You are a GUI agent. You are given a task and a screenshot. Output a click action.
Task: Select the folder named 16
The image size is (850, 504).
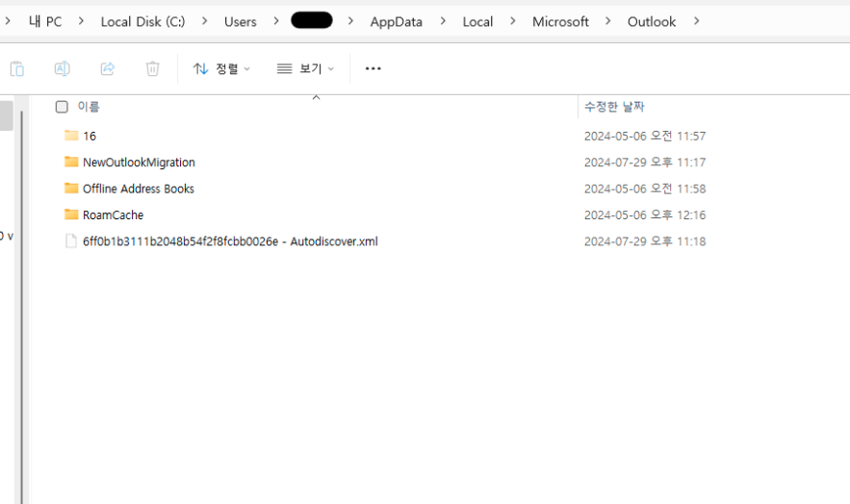(x=90, y=136)
